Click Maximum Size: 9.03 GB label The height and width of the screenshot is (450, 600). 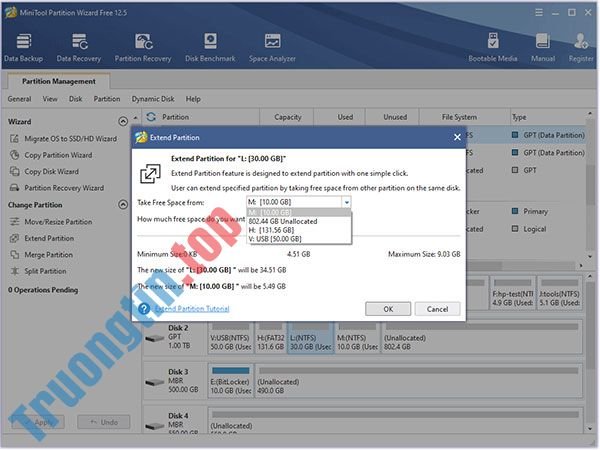click(x=424, y=254)
